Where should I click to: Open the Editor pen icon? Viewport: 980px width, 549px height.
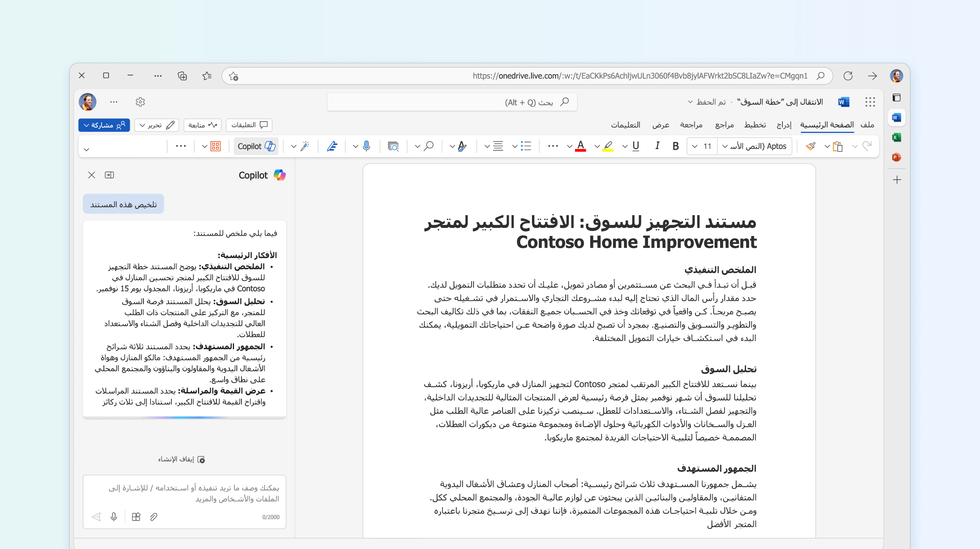pos(332,146)
